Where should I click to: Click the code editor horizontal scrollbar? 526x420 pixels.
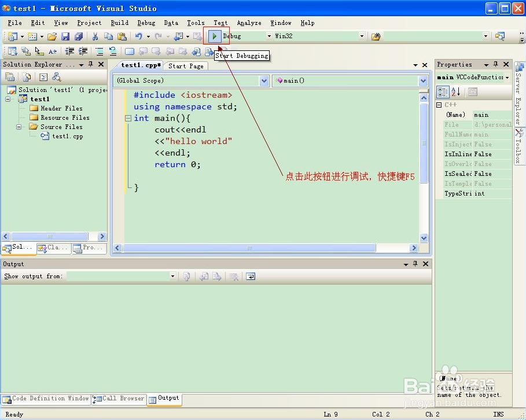coord(249,248)
